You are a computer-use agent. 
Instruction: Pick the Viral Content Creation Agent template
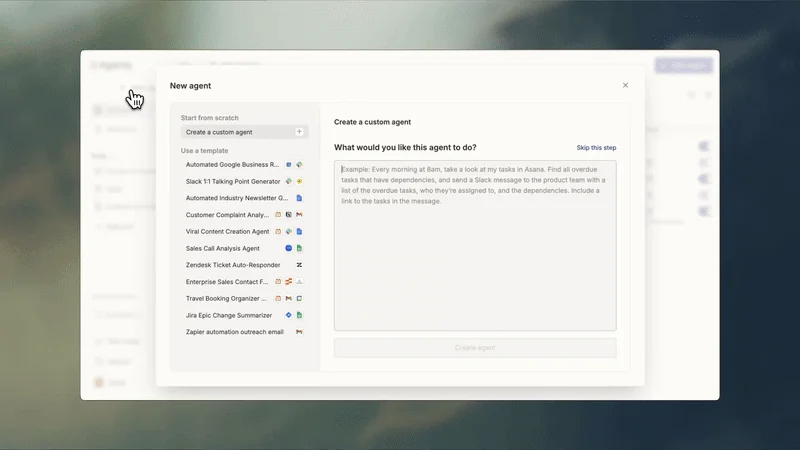tap(244, 232)
